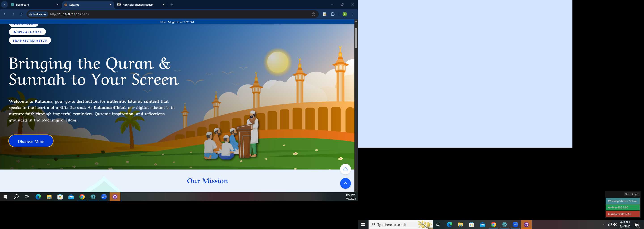Switch to the Dashboard tab
Screen dimensions: 644x229
pyautogui.click(x=34, y=4)
